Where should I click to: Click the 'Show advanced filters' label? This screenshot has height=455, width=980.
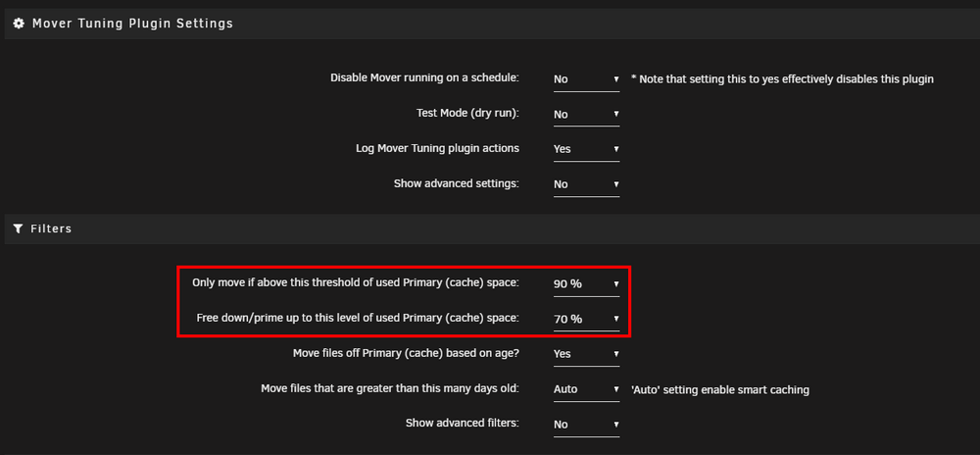(x=463, y=423)
